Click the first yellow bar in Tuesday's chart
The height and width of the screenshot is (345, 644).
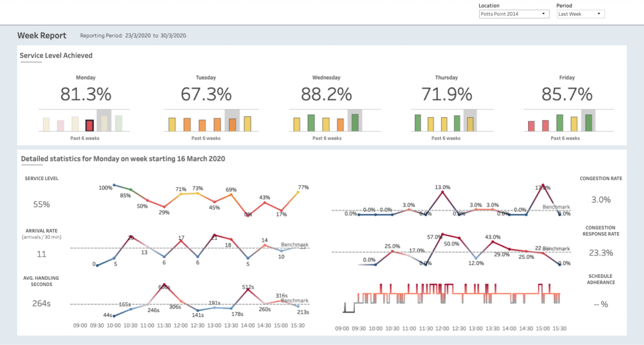point(172,124)
